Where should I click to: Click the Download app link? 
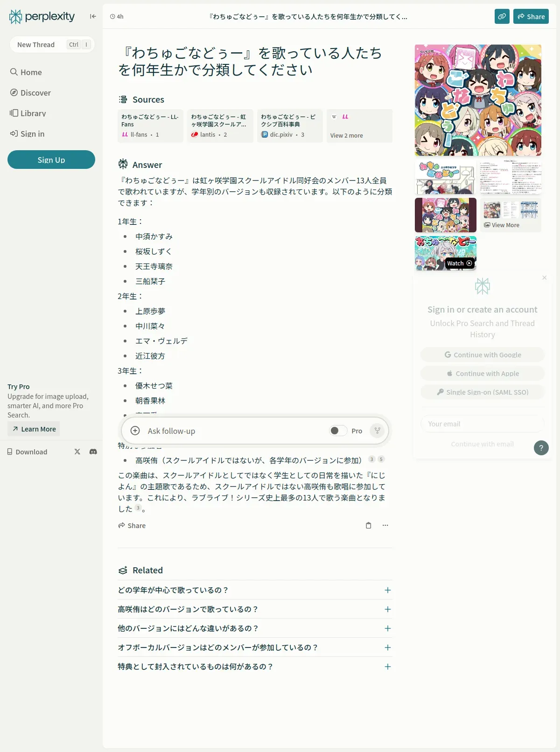[x=27, y=452]
